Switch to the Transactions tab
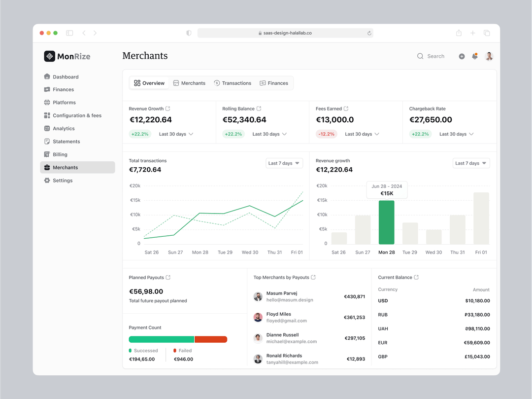The width and height of the screenshot is (532, 399). pyautogui.click(x=233, y=83)
